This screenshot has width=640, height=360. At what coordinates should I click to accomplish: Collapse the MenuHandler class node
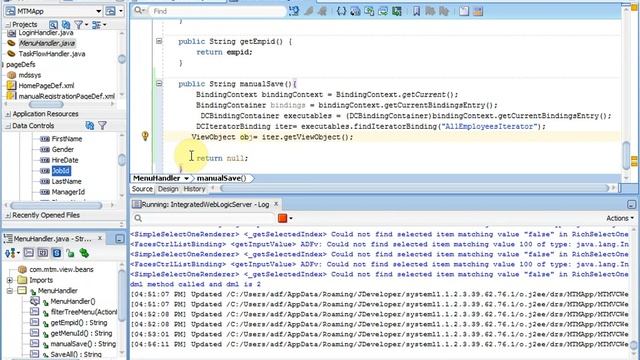pos(10,291)
